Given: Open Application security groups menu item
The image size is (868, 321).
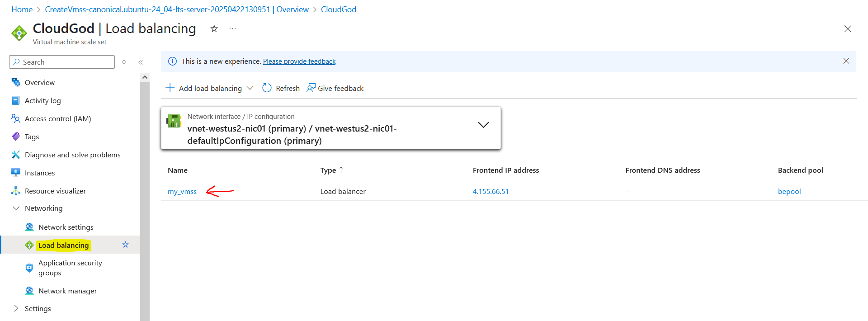Looking at the screenshot, I should [70, 268].
